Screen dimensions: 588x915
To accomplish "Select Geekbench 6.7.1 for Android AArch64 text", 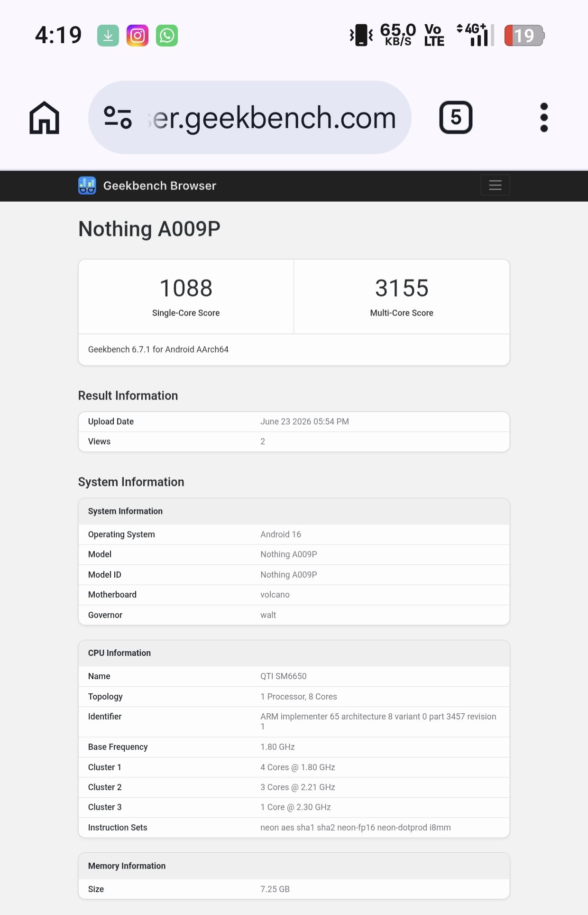I will tap(158, 349).
